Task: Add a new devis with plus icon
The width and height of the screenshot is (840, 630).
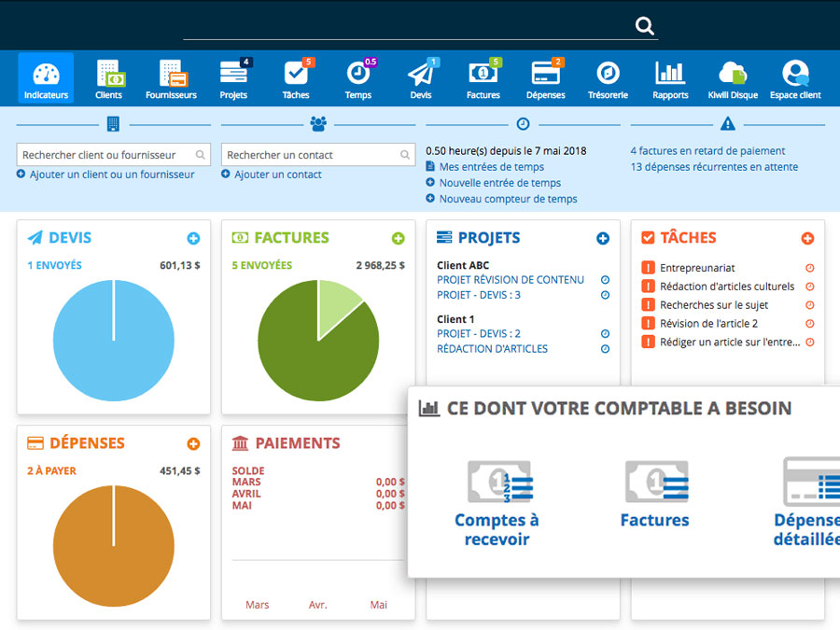Action: tap(193, 239)
